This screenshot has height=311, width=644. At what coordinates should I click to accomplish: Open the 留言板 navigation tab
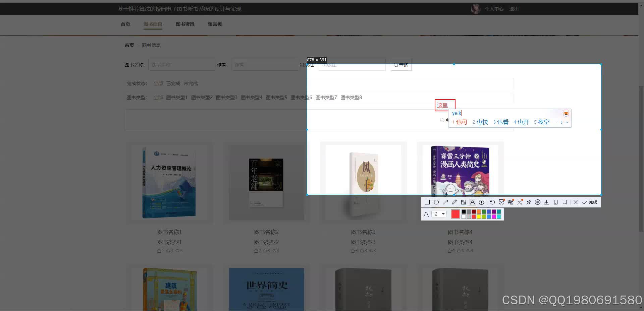point(215,24)
